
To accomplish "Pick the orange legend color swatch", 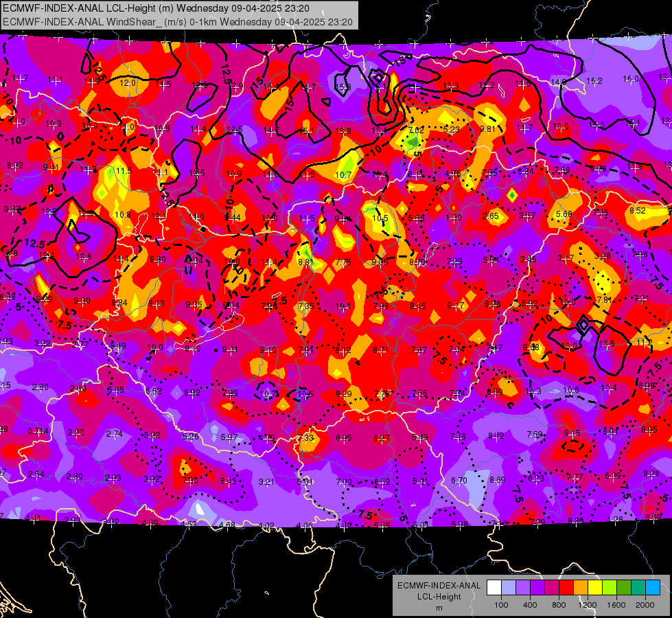I will pos(581,588).
